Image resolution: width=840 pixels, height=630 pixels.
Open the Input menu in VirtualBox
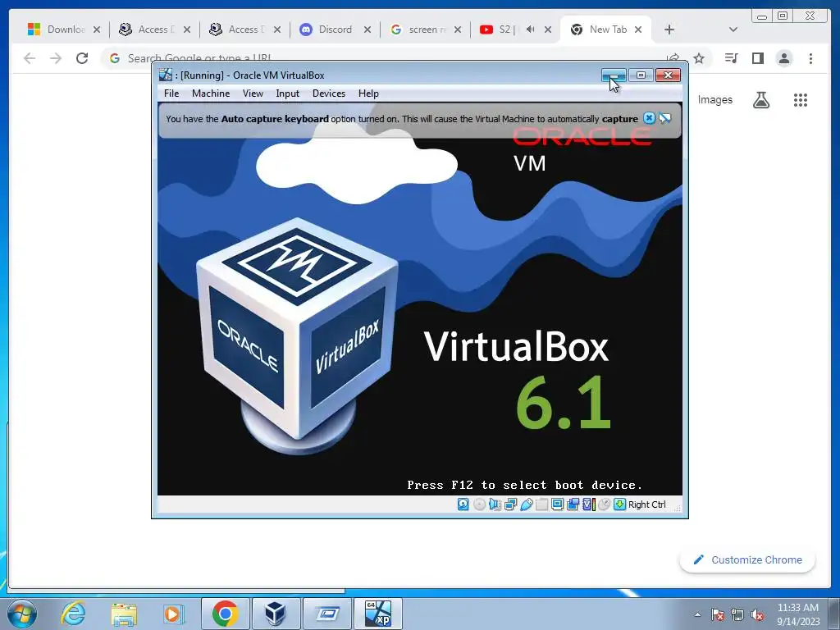(287, 94)
